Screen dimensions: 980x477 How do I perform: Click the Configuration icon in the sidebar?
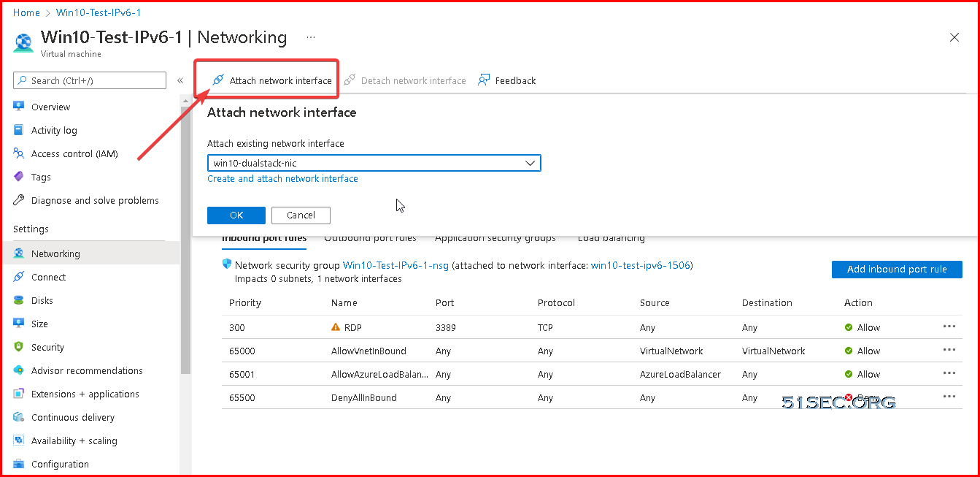[x=19, y=464]
